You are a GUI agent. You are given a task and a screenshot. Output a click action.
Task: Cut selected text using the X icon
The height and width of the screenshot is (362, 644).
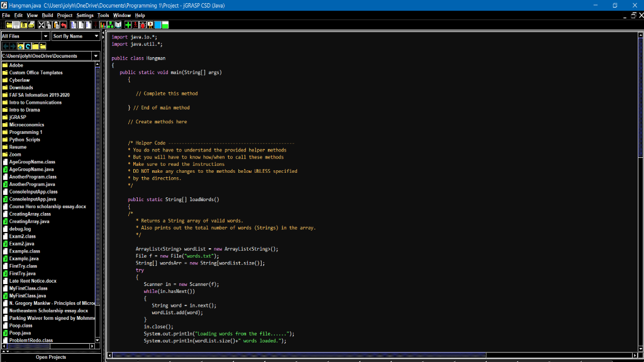[x=41, y=25]
